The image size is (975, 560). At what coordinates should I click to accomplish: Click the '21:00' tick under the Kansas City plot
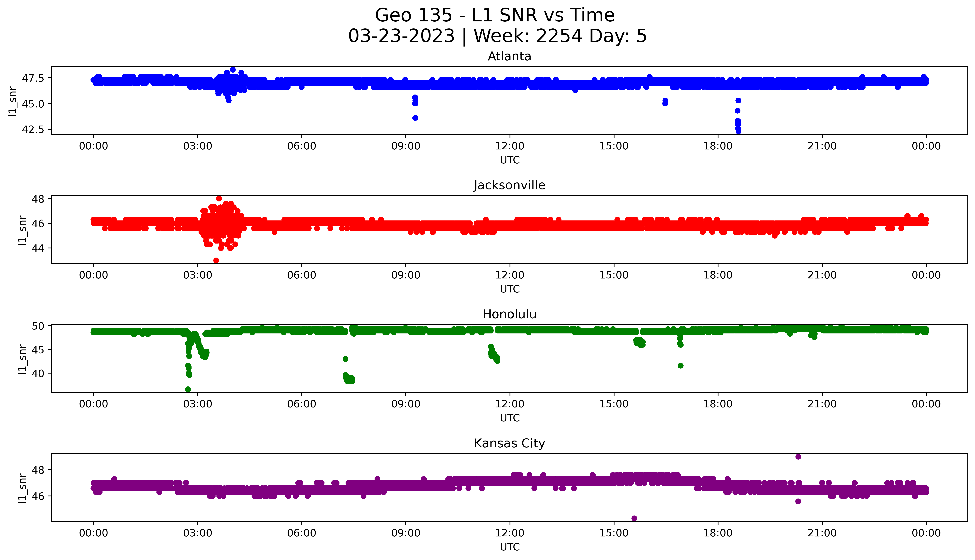point(822,533)
